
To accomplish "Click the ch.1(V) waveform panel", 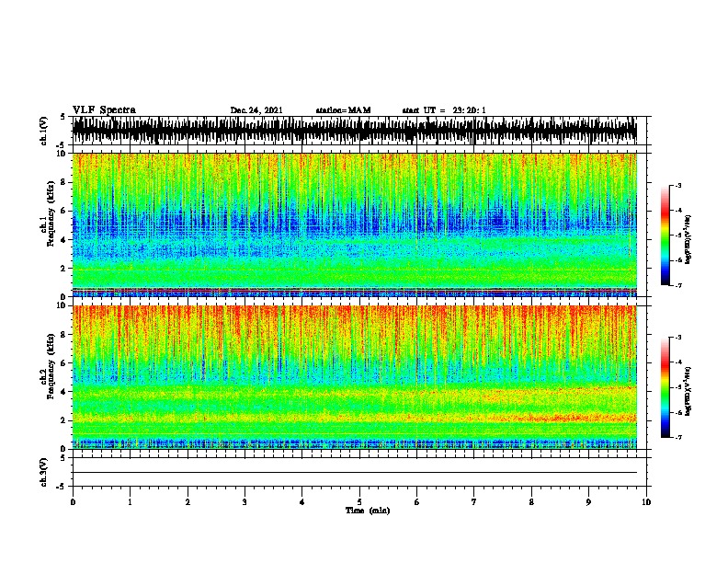I will 359,131.
